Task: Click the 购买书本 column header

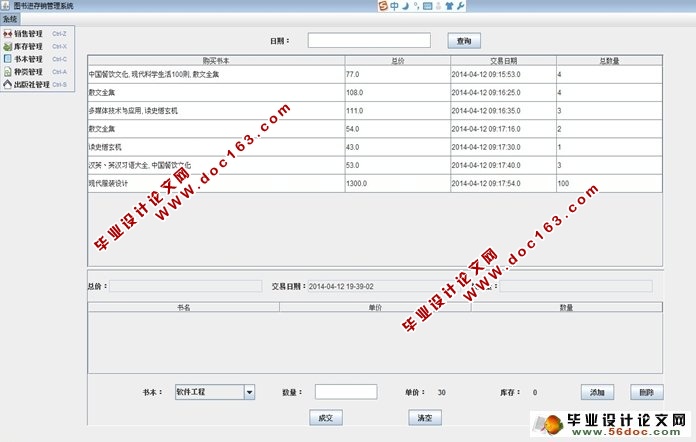Action: coord(216,60)
